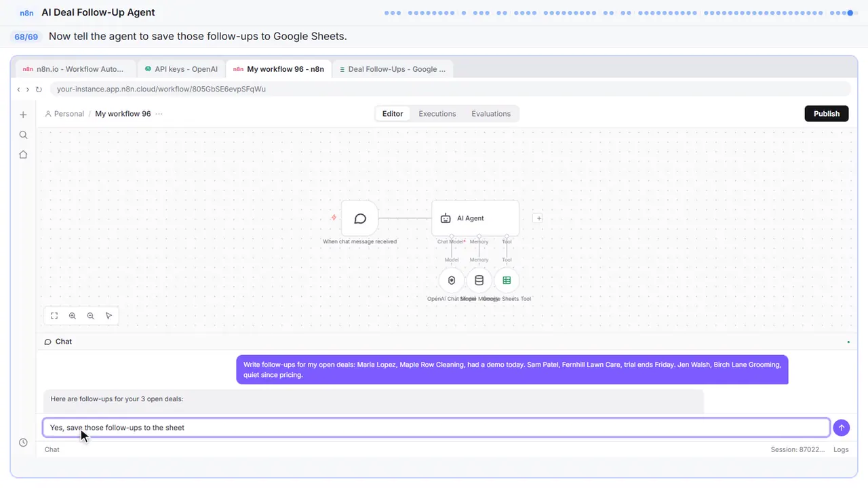Screen dimensions: 868x488
Task: Click the browser forward arrow
Action: (28, 89)
